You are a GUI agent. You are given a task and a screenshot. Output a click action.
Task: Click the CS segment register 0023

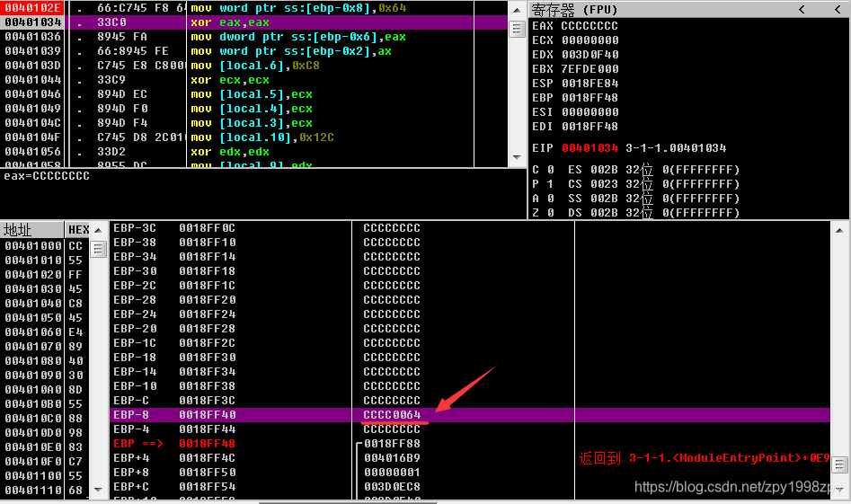604,184
